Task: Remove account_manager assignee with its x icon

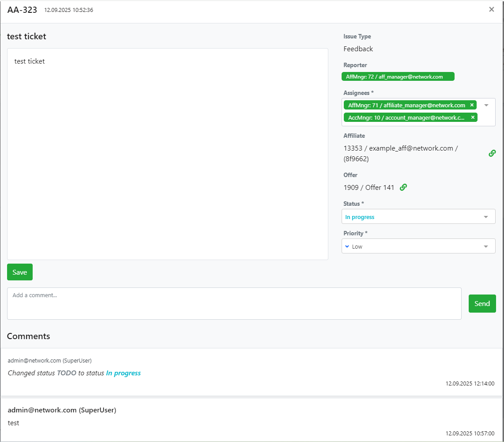Action: (473, 117)
